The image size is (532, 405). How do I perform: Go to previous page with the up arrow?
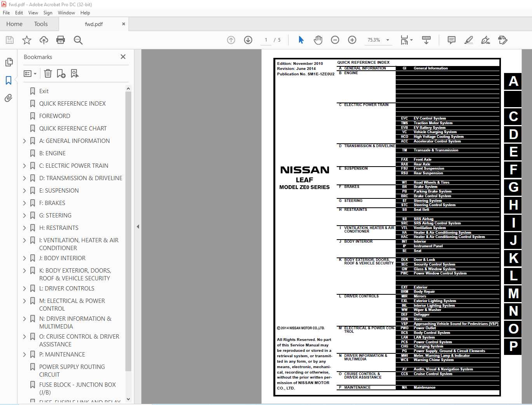point(231,40)
